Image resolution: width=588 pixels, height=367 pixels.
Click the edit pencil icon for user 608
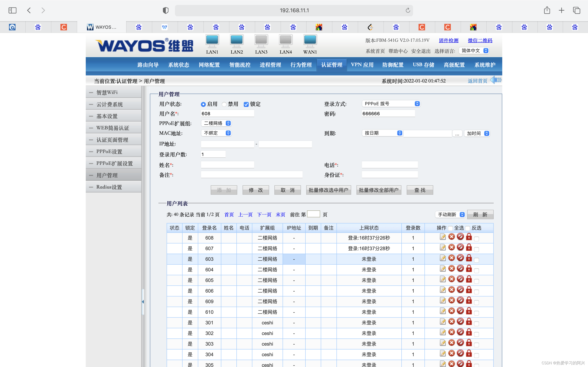coord(443,237)
